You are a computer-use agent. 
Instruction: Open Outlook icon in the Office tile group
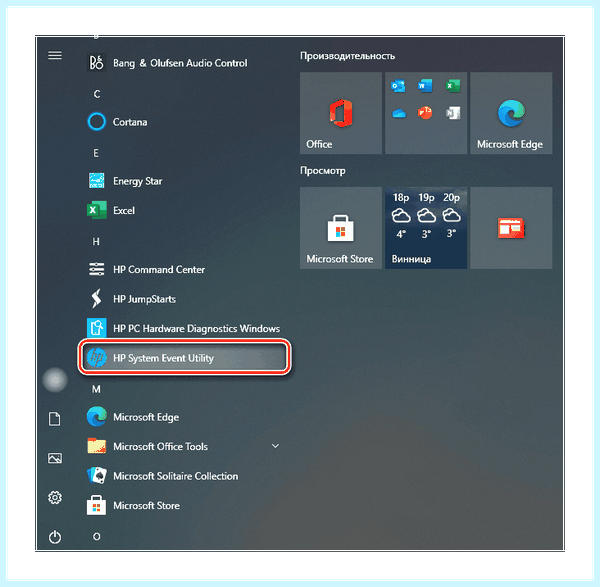click(398, 86)
